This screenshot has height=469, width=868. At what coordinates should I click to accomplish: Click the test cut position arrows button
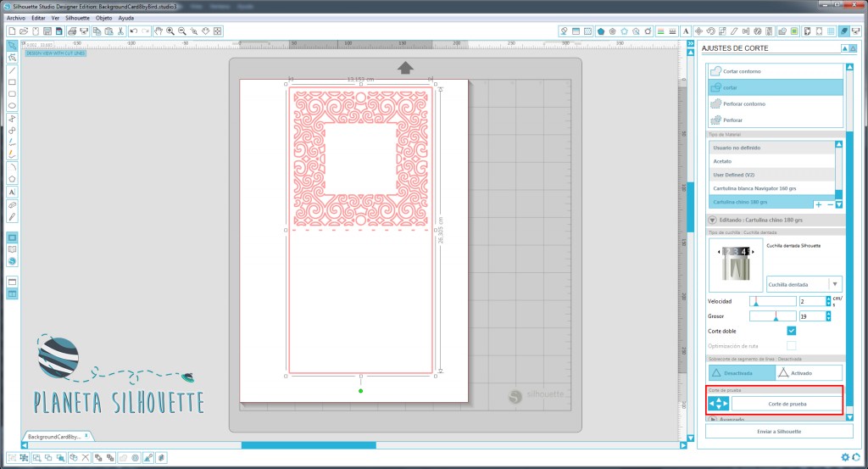[719, 404]
